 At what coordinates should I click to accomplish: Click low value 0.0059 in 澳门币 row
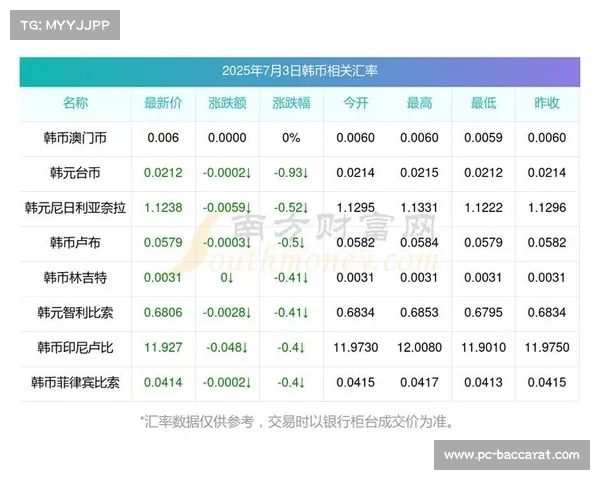tap(483, 138)
